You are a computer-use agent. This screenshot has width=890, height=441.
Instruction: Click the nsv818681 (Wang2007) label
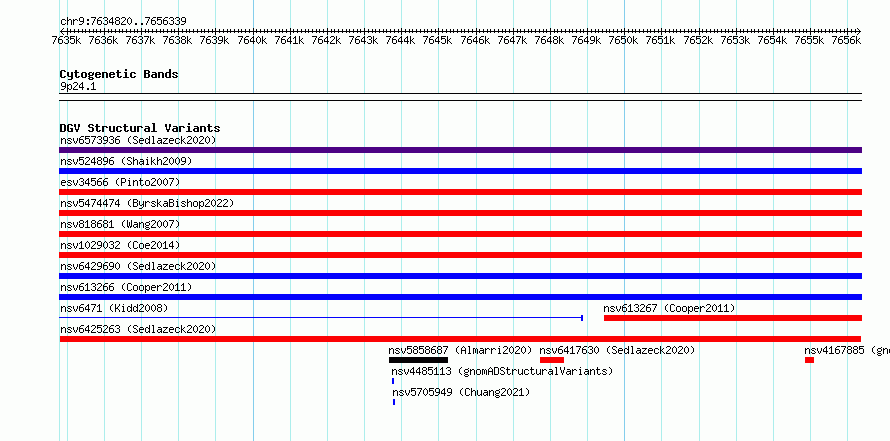(120, 224)
